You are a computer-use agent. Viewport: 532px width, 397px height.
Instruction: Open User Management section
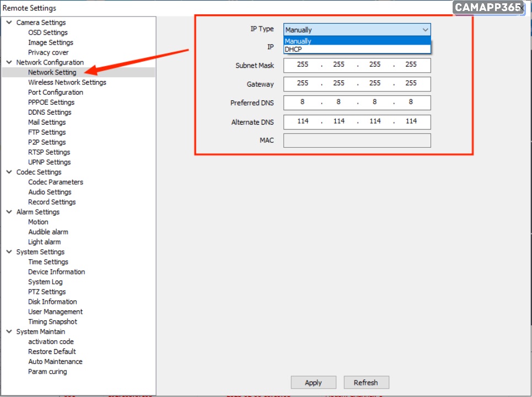click(55, 312)
